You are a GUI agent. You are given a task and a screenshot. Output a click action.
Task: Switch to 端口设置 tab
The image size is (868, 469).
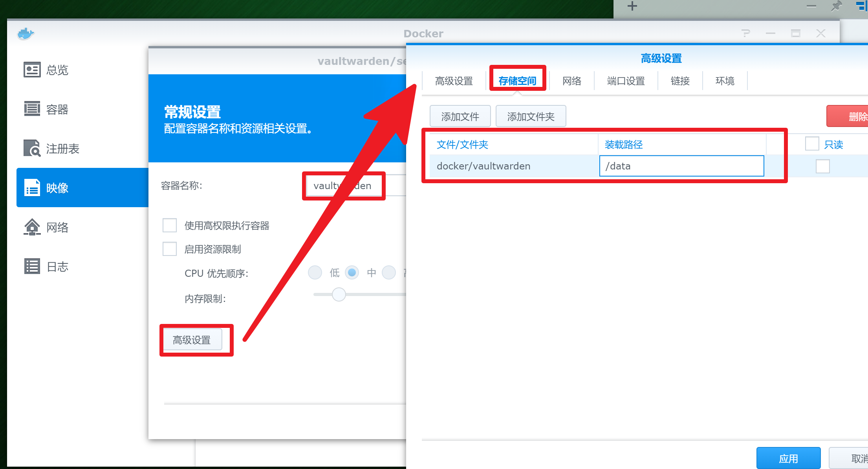click(x=626, y=81)
